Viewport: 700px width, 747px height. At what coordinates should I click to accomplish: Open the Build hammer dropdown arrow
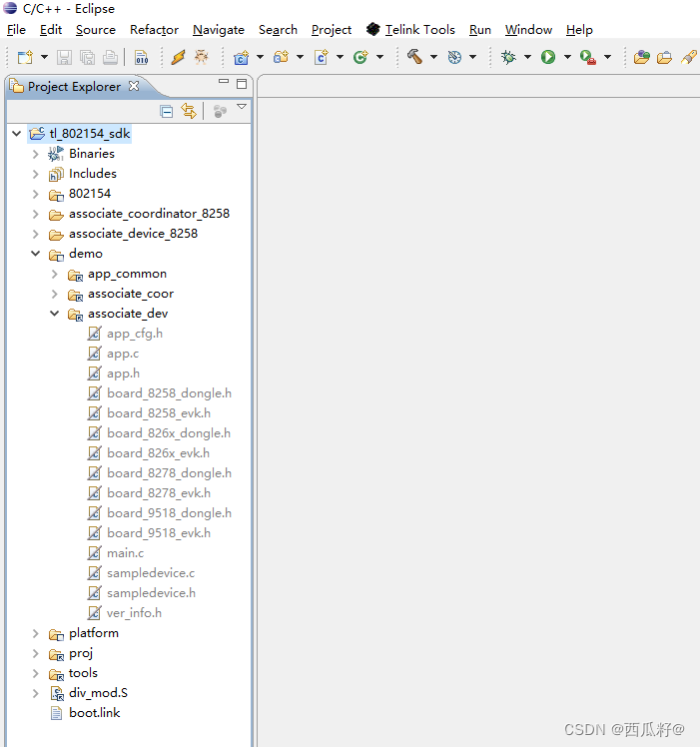coord(433,57)
